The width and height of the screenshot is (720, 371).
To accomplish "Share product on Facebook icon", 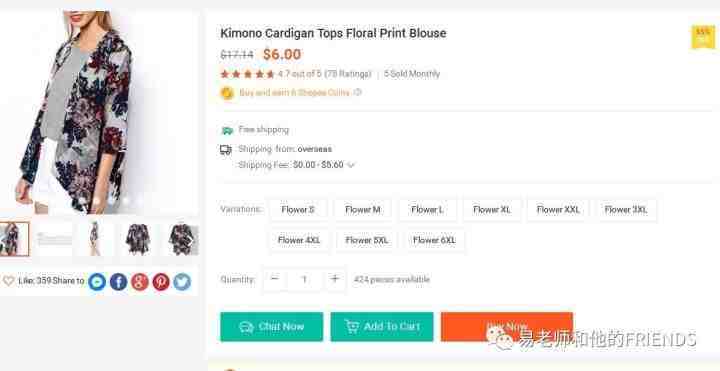I will pos(118,281).
